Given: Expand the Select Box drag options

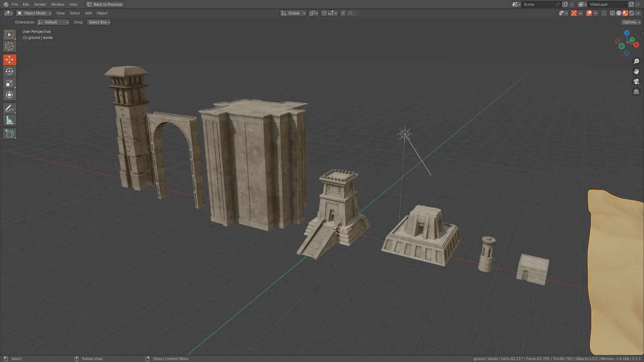Looking at the screenshot, I should pyautogui.click(x=99, y=22).
